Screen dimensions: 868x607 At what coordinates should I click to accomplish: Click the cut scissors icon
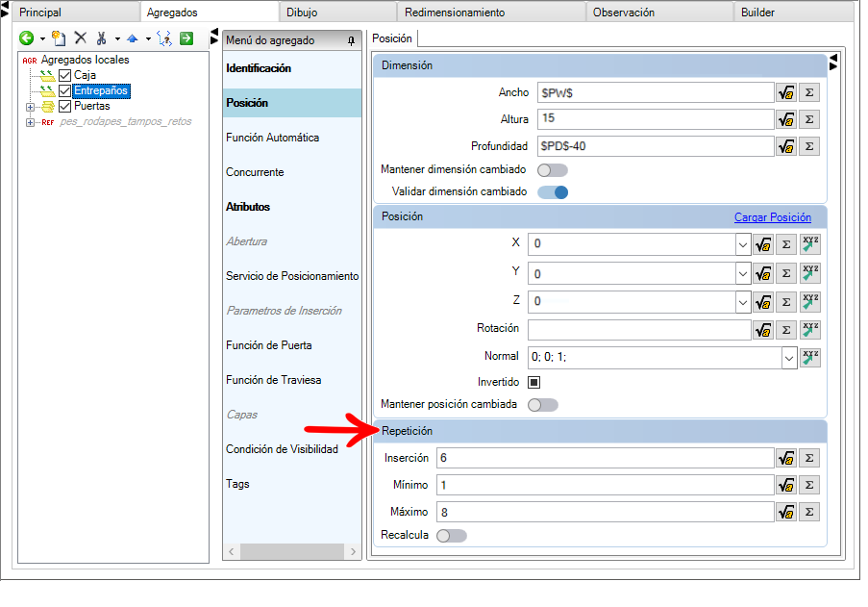[101, 38]
